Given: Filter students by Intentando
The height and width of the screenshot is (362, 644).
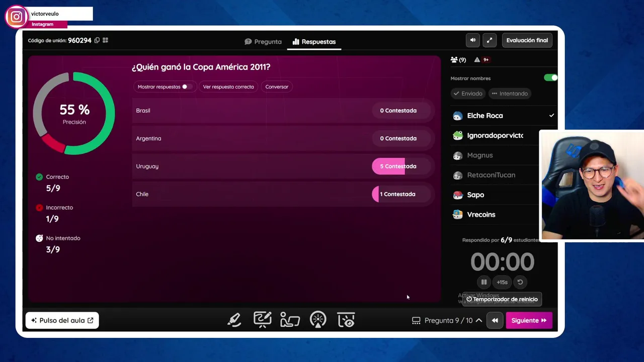Looking at the screenshot, I should tap(510, 94).
